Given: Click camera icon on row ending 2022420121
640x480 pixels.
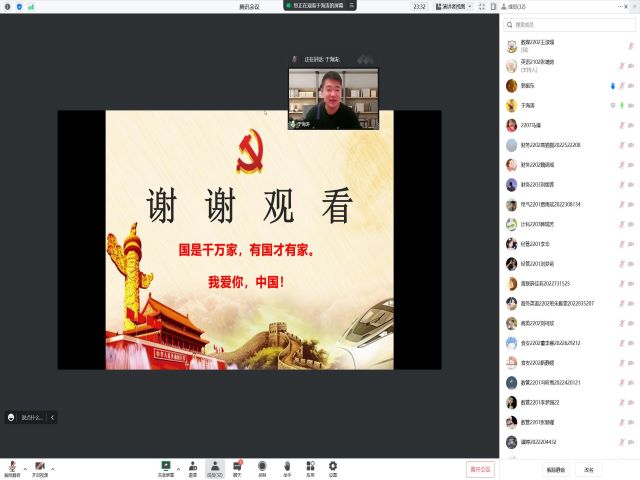Looking at the screenshot, I should coord(631,382).
